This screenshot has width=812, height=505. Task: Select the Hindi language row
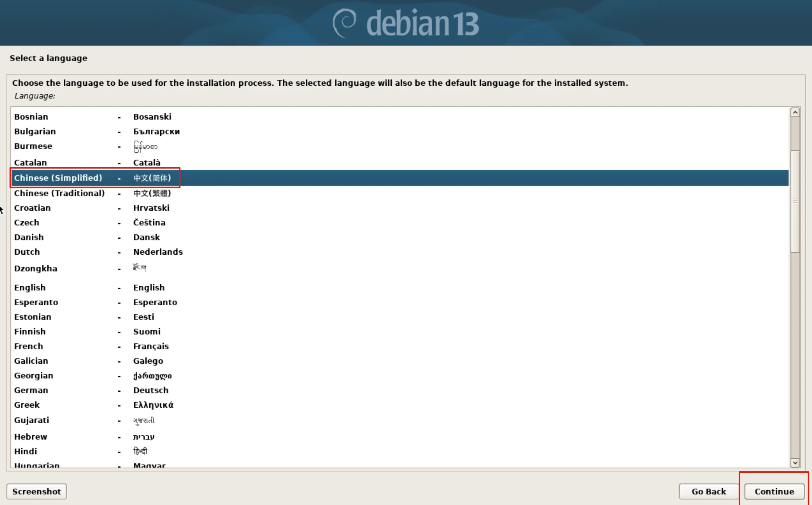25,452
